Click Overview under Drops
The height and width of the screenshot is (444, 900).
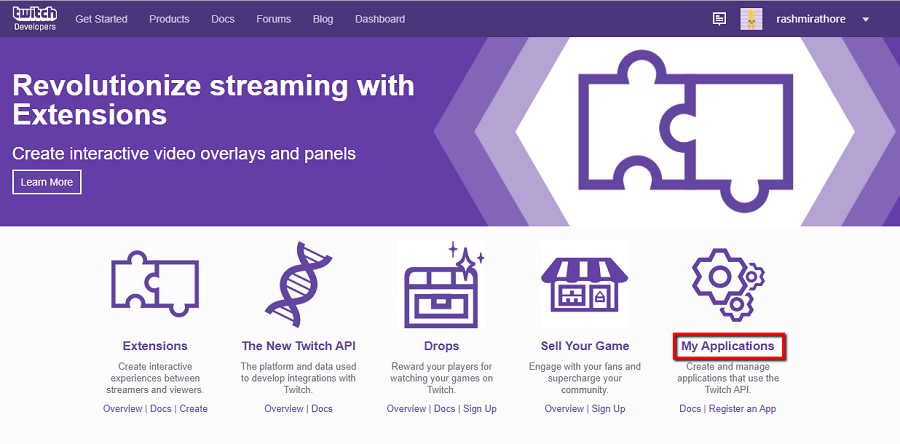tap(406, 408)
